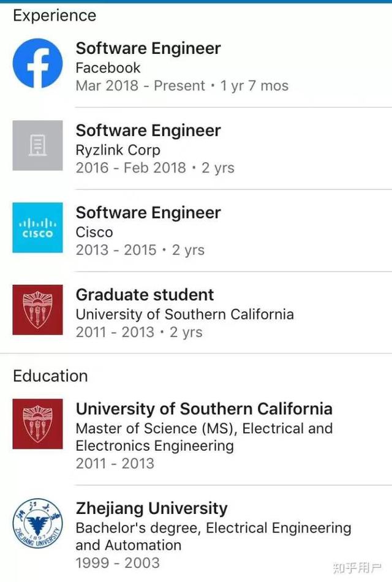Click the Cisco logo's signal bars graphic
This screenshot has width=392, height=582.
(x=37, y=222)
